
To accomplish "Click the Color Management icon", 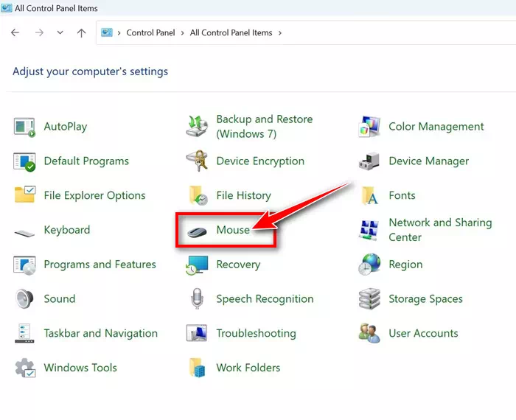I will [369, 127].
